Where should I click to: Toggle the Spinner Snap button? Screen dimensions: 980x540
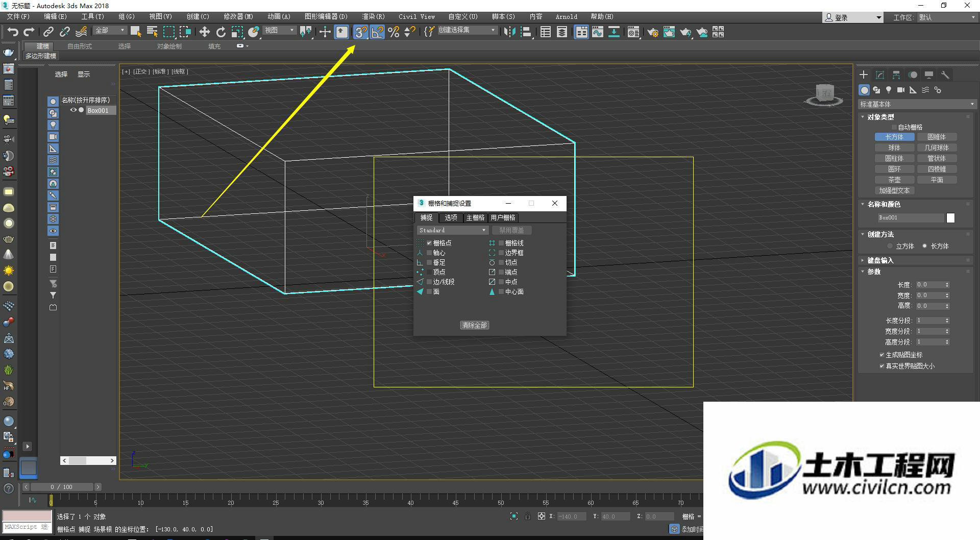[x=409, y=32]
